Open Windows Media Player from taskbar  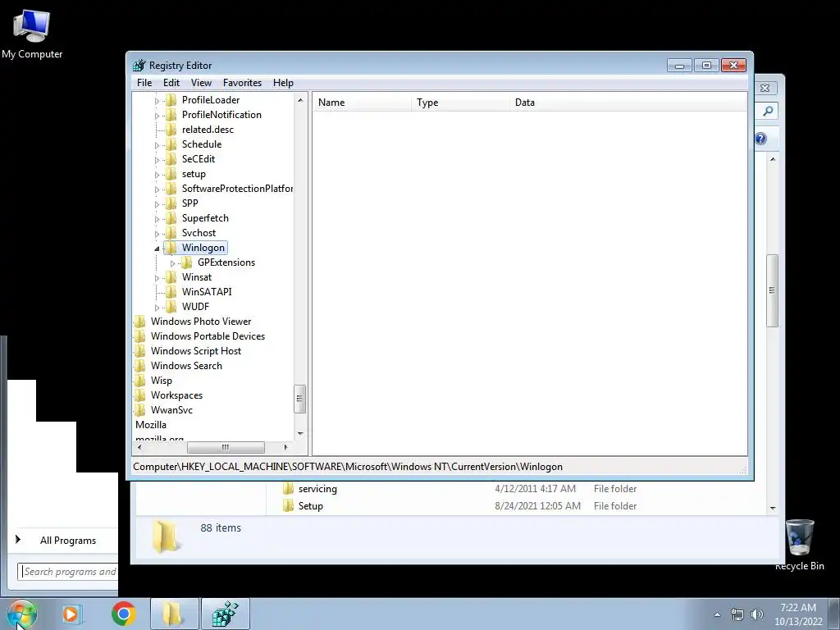(x=71, y=614)
